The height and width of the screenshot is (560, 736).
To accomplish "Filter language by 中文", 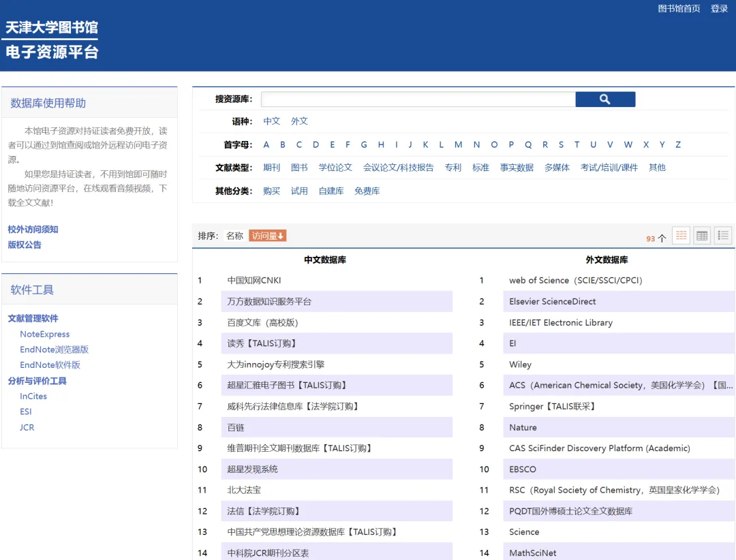I will tap(272, 121).
